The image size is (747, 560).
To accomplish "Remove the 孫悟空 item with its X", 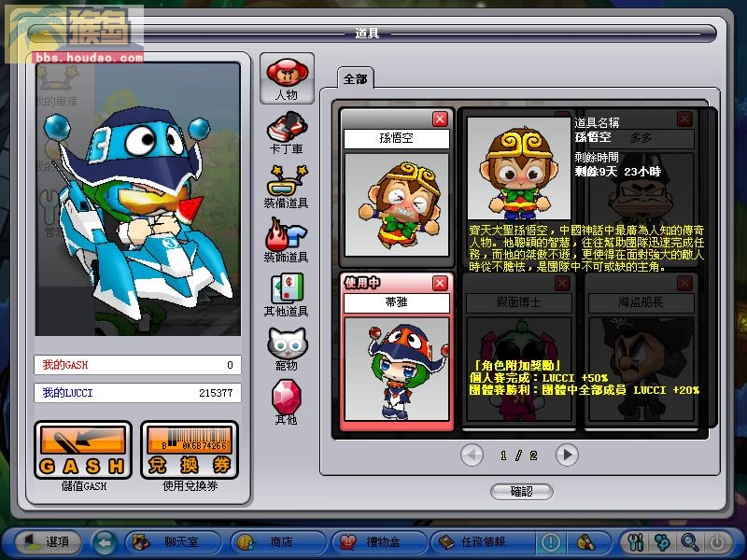I will pos(440,119).
